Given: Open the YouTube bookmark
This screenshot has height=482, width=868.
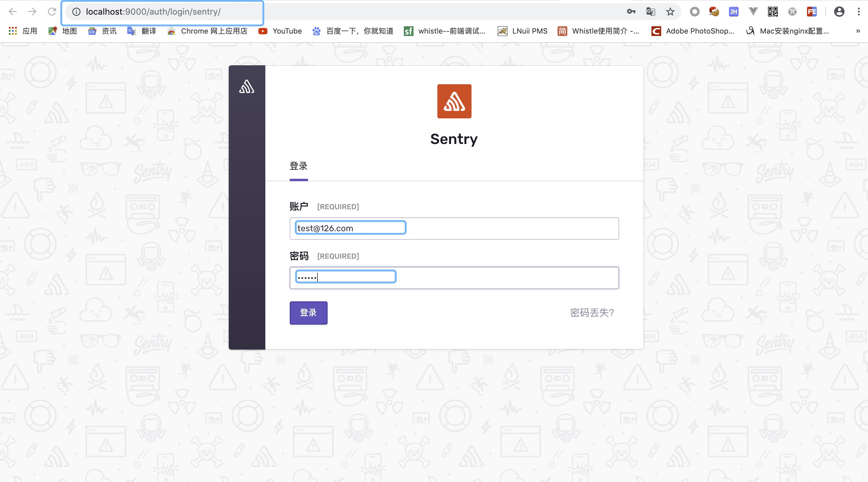Looking at the screenshot, I should click(280, 31).
